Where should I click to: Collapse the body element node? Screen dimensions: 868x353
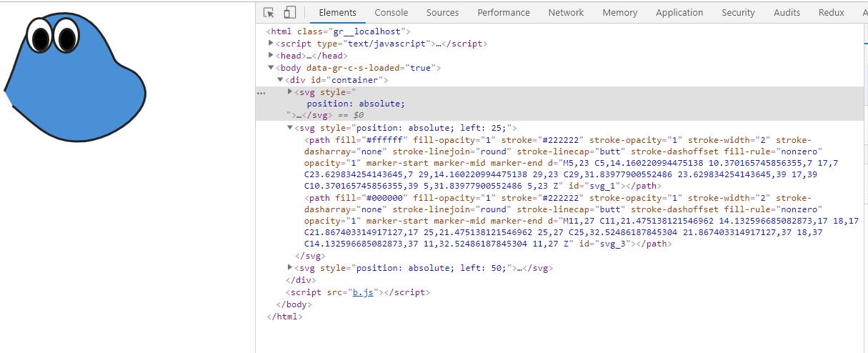click(x=271, y=68)
